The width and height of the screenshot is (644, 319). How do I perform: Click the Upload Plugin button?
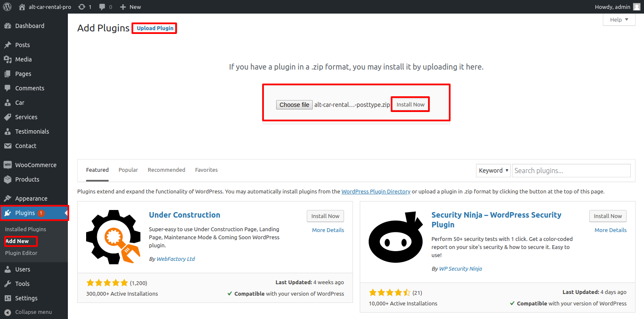pos(155,28)
